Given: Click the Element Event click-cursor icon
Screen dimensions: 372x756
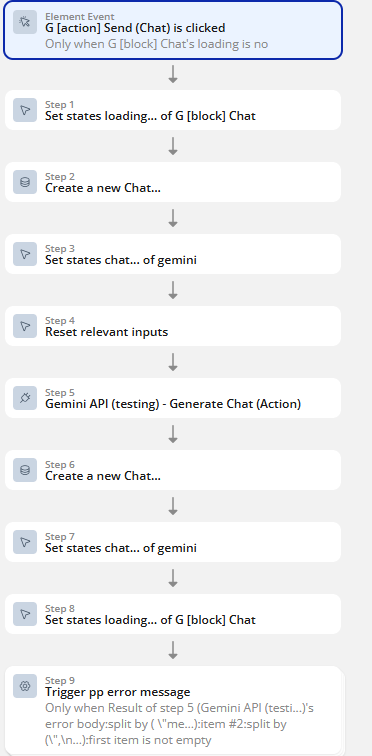Looking at the screenshot, I should click(x=25, y=22).
